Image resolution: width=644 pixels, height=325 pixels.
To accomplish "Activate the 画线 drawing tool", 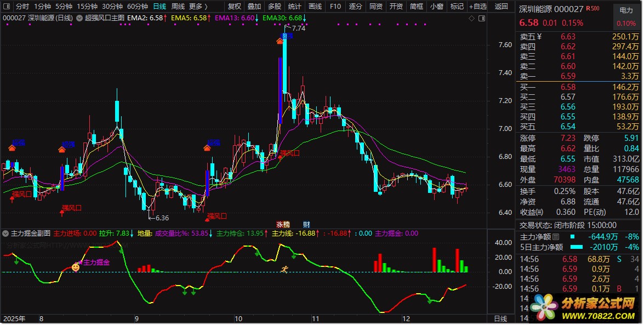I will pyautogui.click(x=315, y=6).
